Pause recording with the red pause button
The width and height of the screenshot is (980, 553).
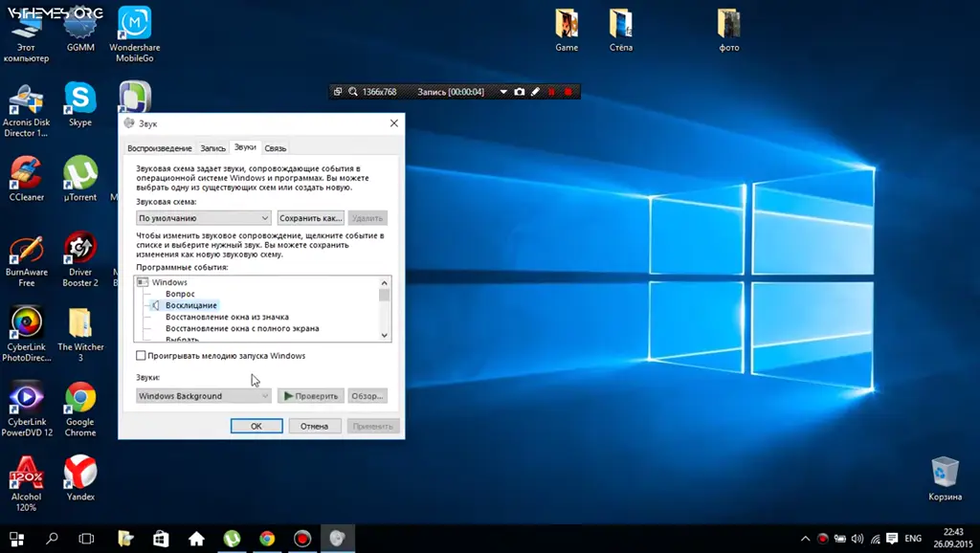[x=552, y=92]
